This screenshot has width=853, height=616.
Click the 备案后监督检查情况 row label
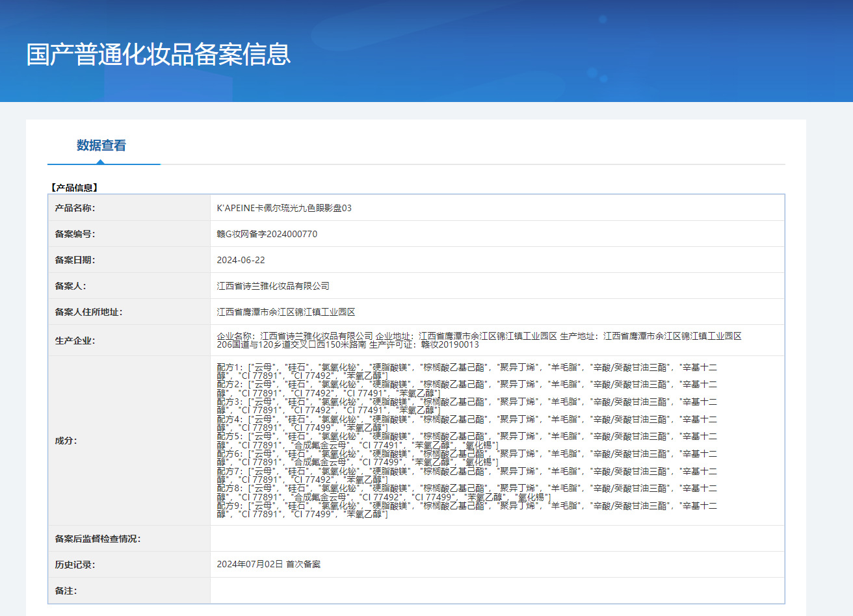pyautogui.click(x=98, y=539)
